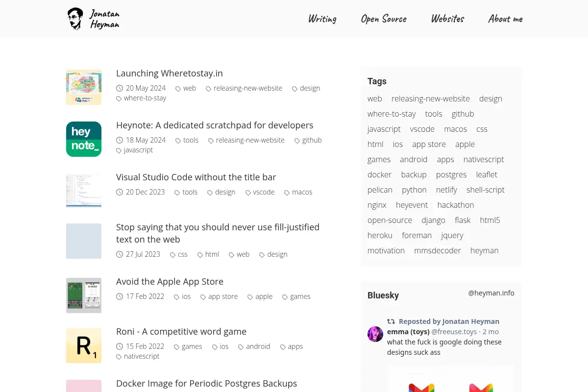
Task: Open the Writing menu item
Action: (322, 19)
